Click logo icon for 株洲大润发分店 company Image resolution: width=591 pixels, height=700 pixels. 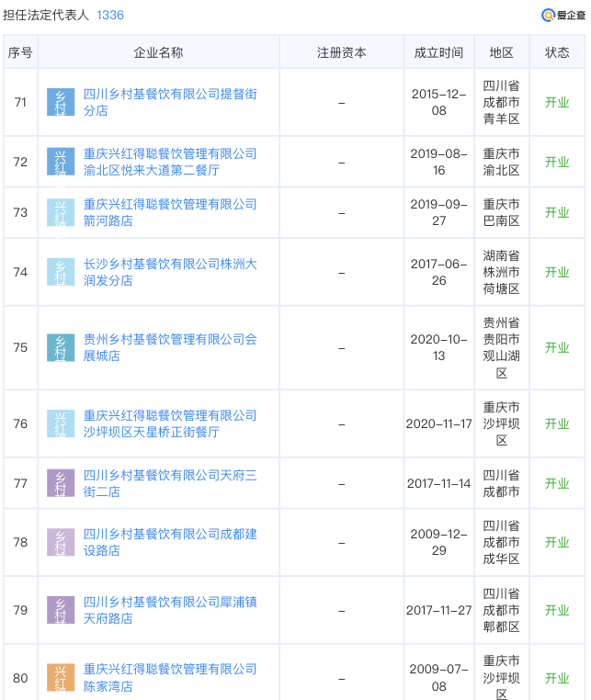[61, 272]
